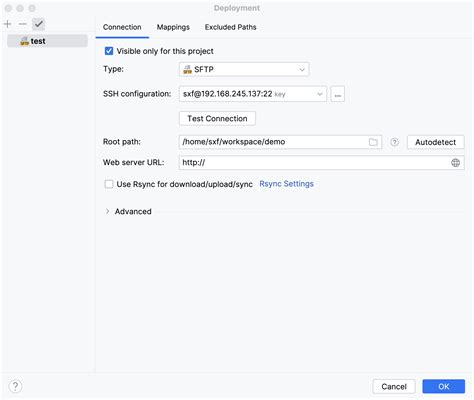Toggle Visible only for this project checkbox
Viewport: 474px width, 400px height.
[x=109, y=51]
